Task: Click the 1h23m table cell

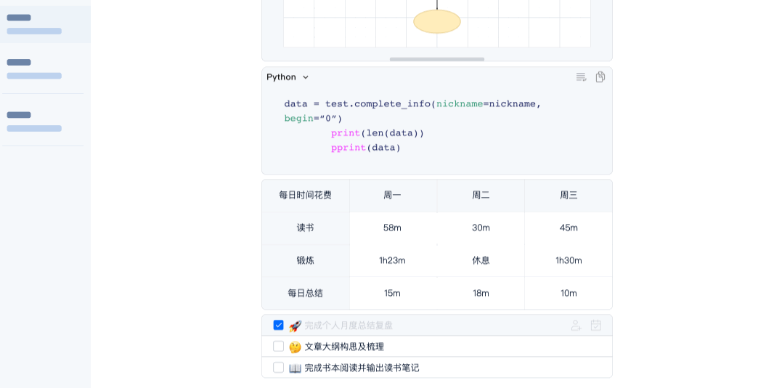Action: [x=393, y=260]
